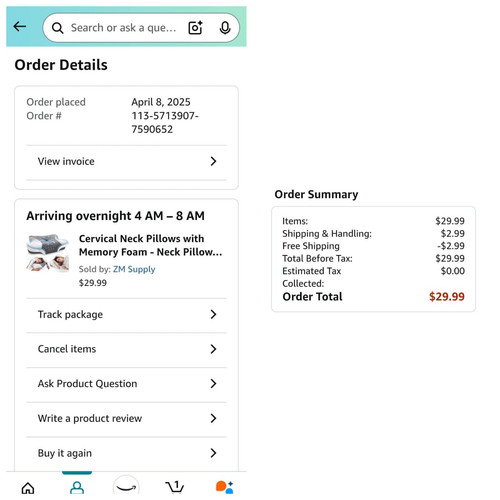500x500 pixels.
Task: Tap the neck pillow product thumbnail
Action: click(48, 252)
